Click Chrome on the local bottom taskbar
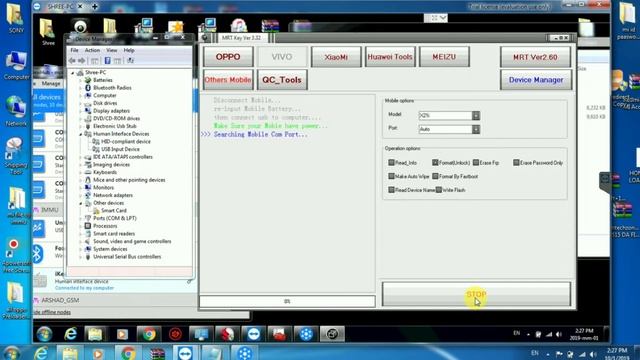The width and height of the screenshot is (640, 360). [x=128, y=353]
